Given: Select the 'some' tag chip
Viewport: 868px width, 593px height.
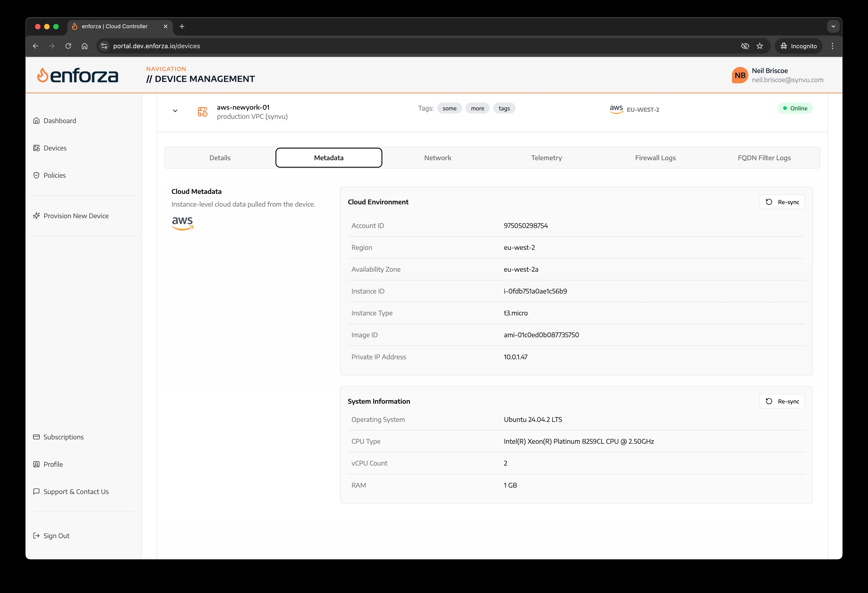Looking at the screenshot, I should (449, 108).
